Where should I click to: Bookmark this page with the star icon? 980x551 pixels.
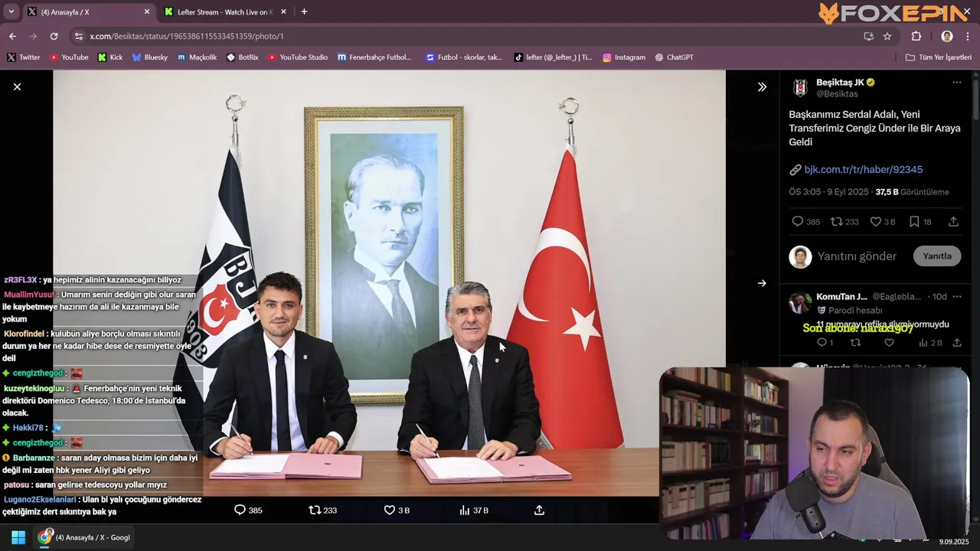[887, 36]
